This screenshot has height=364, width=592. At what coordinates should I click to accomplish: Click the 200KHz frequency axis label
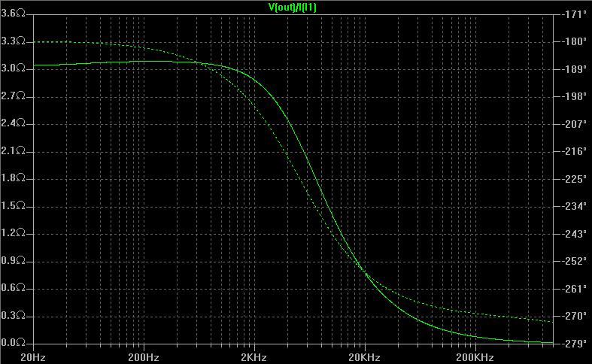475,357
